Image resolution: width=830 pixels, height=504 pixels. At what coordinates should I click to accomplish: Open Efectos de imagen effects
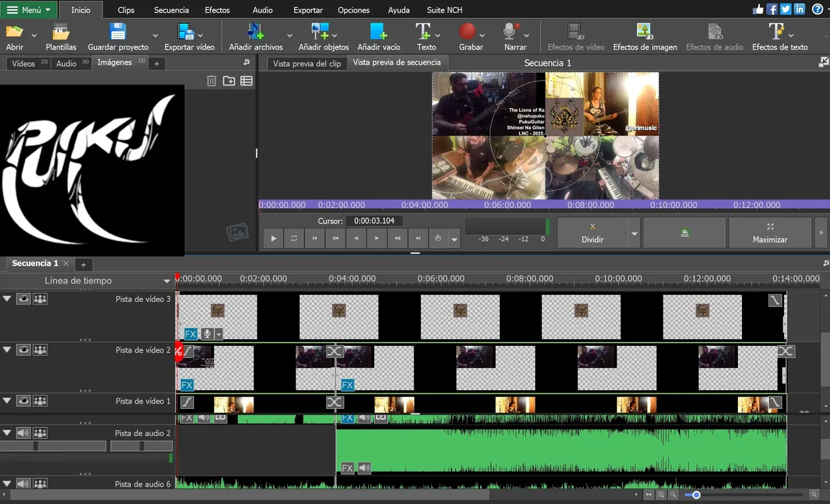(645, 38)
